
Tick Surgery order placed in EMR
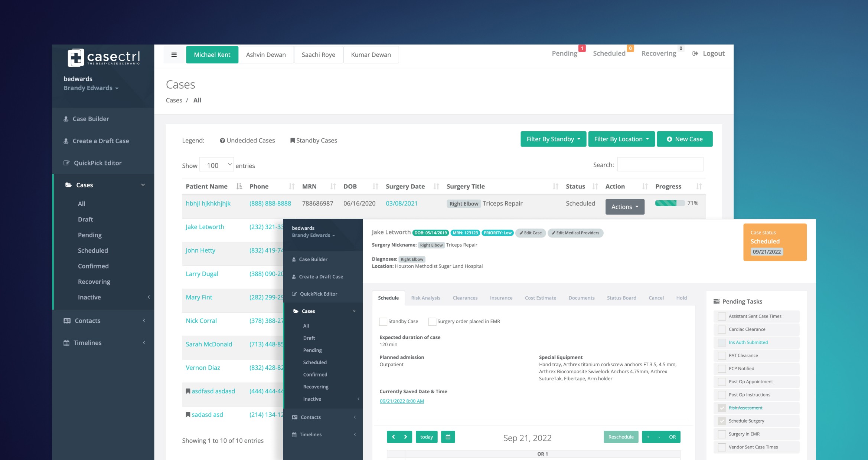[432, 322]
